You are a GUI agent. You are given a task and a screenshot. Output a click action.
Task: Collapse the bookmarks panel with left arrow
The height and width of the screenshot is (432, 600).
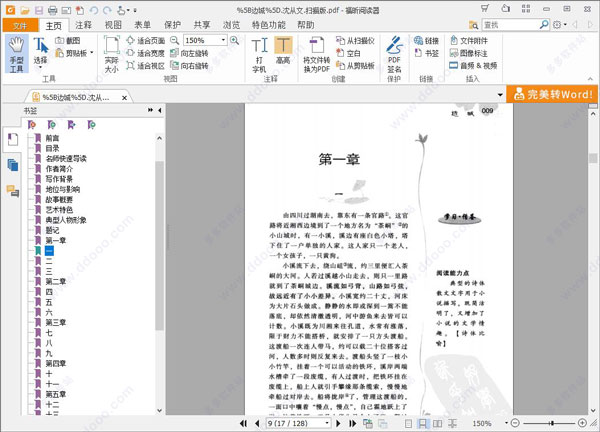(160, 110)
